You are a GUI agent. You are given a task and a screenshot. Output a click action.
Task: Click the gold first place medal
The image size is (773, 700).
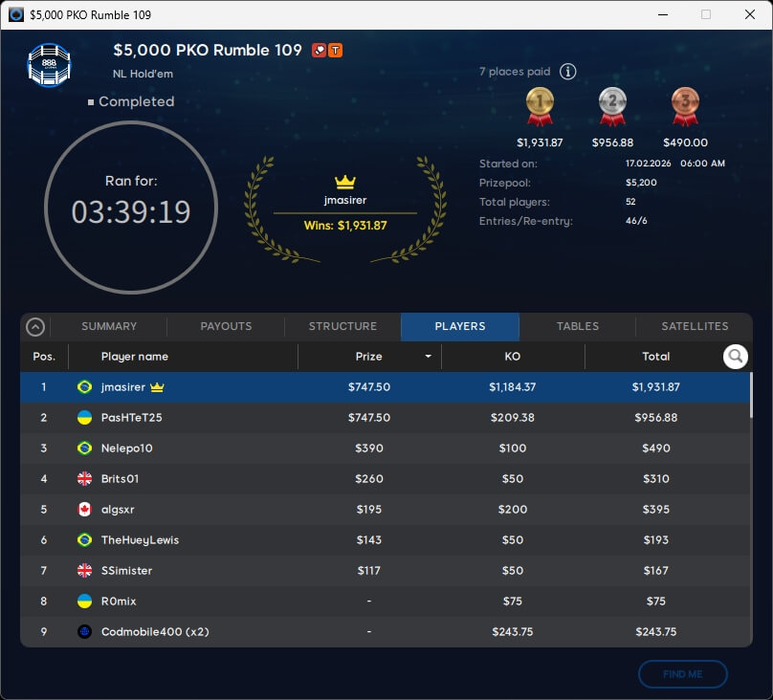coord(540,107)
